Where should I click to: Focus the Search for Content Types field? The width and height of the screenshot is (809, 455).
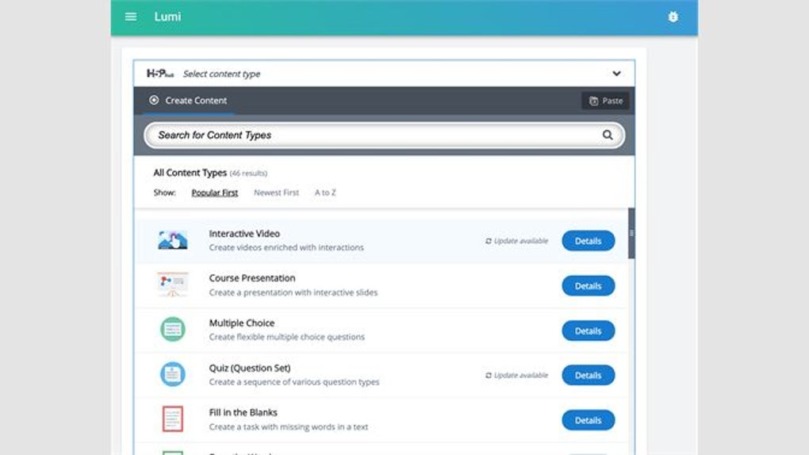pos(384,135)
